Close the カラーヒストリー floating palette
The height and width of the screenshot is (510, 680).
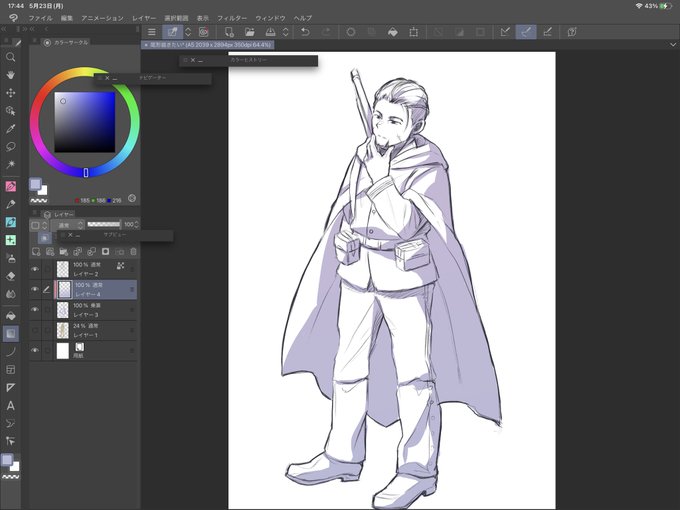[x=193, y=60]
